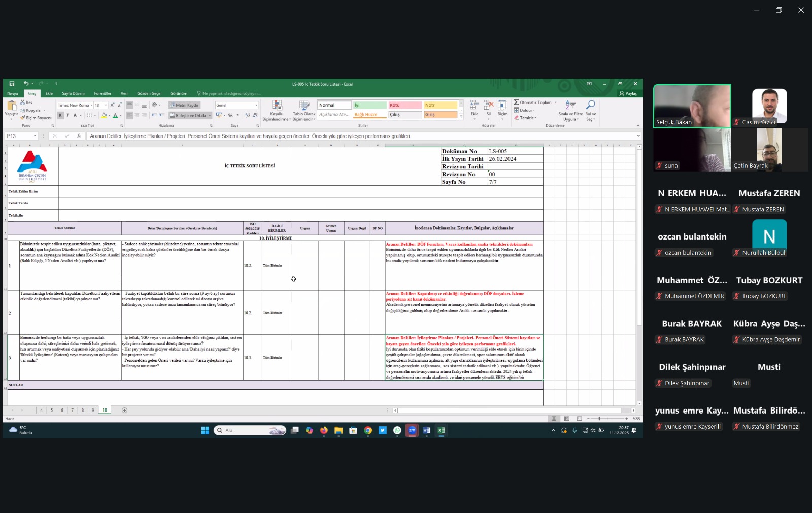Toggle italic (T) formatting
812x513 pixels.
pyautogui.click(x=67, y=116)
